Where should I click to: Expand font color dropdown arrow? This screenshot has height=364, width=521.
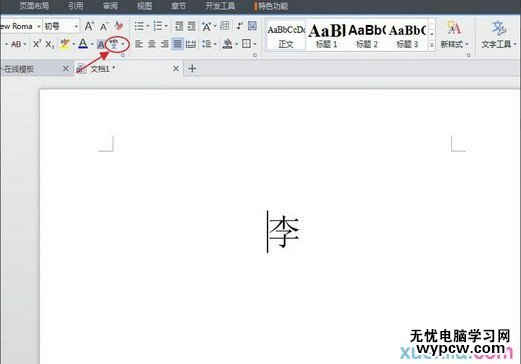(x=92, y=44)
